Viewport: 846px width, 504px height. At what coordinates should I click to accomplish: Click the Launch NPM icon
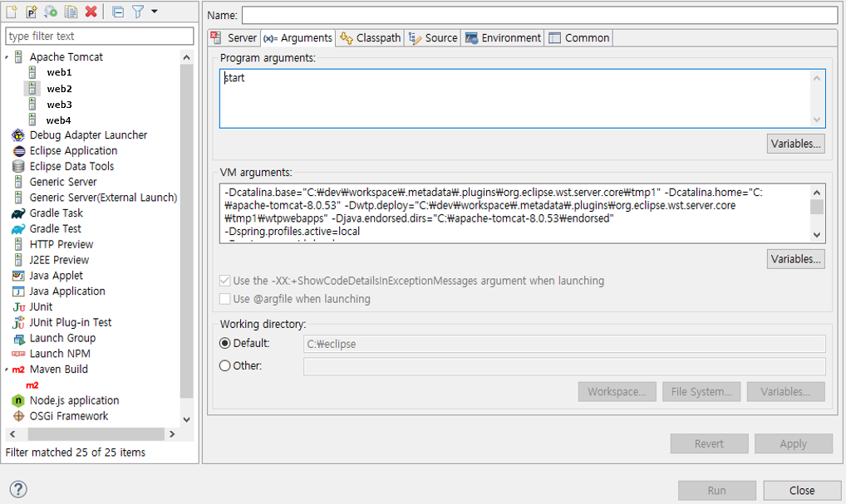click(x=18, y=354)
